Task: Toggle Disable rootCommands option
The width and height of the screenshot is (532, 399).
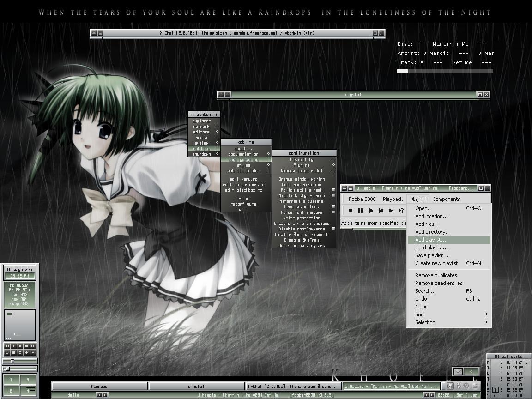Action: [x=304, y=229]
